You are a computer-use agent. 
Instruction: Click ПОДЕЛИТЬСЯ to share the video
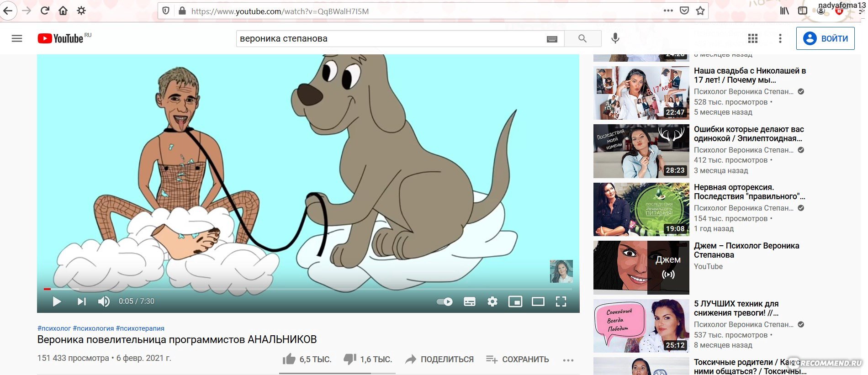[x=439, y=359]
